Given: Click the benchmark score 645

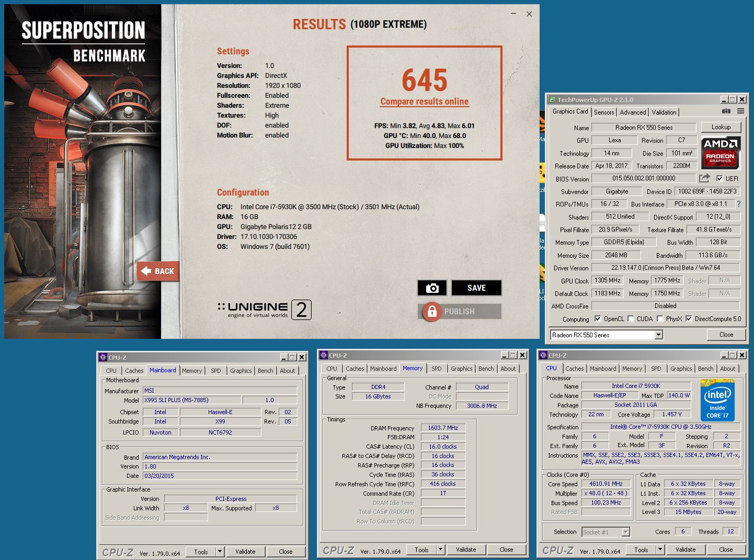Looking at the screenshot, I should point(425,80).
